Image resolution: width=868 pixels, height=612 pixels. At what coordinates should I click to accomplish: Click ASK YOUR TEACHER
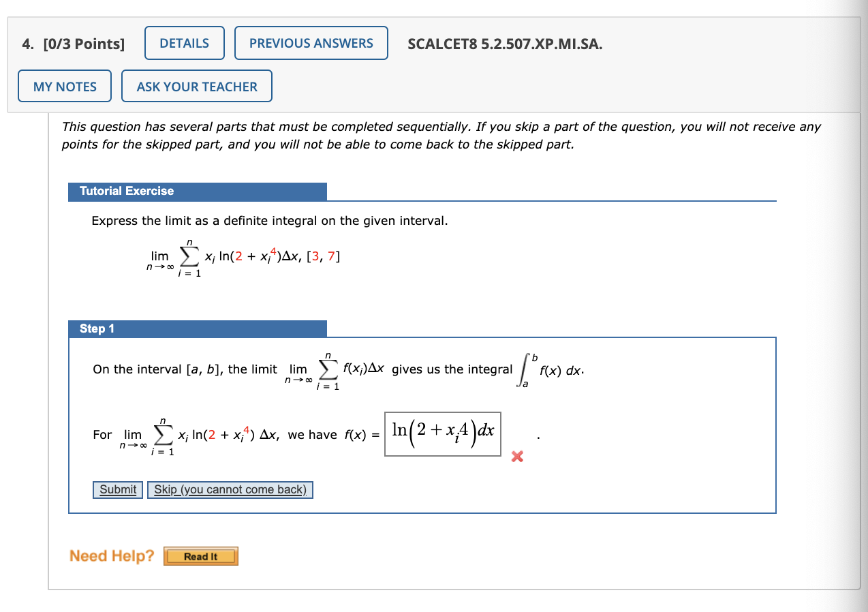point(196,86)
